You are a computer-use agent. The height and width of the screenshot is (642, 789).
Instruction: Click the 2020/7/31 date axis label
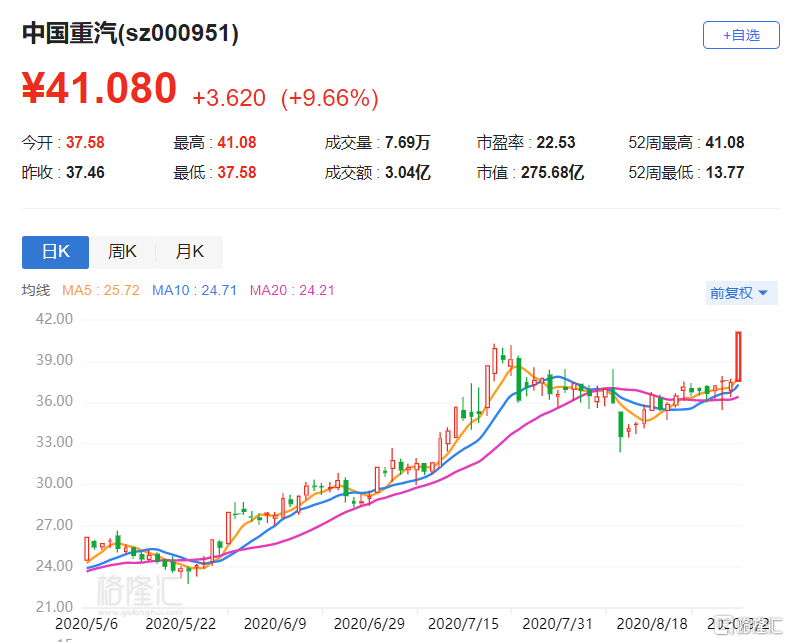[x=558, y=624]
